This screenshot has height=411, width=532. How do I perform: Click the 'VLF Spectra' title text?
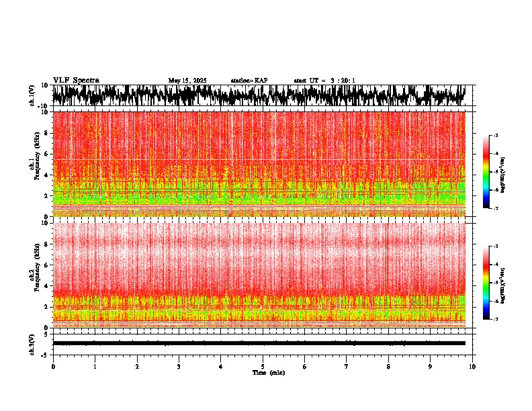[76, 81]
